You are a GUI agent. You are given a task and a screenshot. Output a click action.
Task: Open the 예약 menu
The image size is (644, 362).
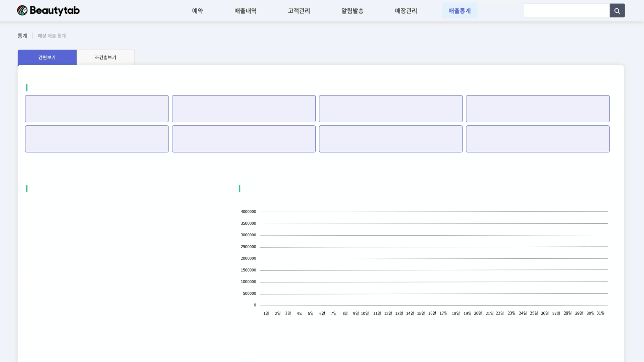pyautogui.click(x=198, y=11)
